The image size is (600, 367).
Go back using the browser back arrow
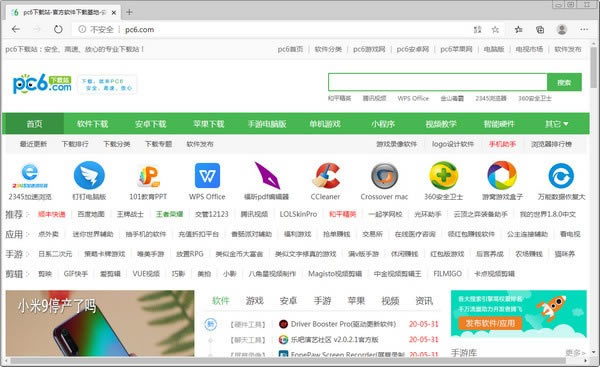(x=16, y=29)
